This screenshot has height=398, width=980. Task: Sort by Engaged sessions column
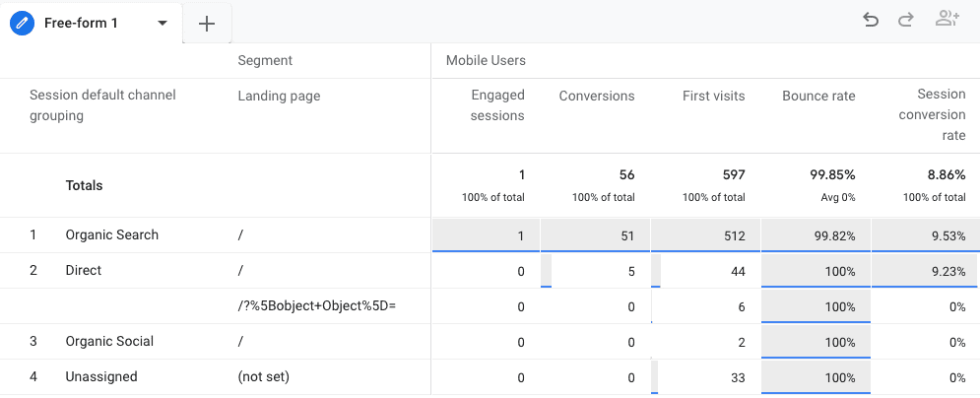tap(497, 105)
